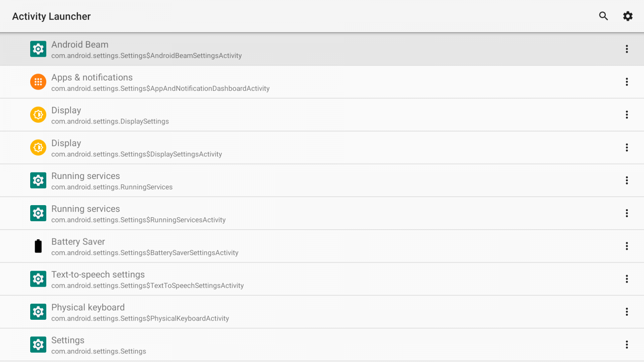Open settings via the top-right gear icon
This screenshot has height=362, width=644.
tap(627, 16)
